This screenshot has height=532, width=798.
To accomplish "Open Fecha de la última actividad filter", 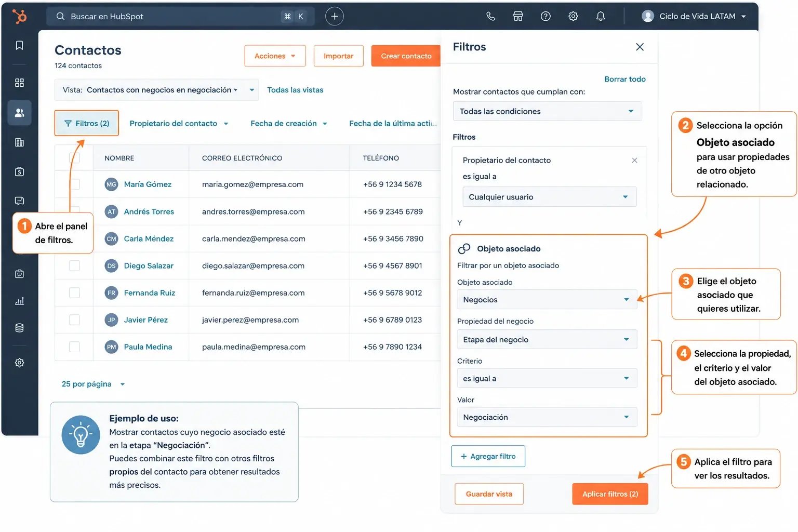I will click(x=393, y=123).
